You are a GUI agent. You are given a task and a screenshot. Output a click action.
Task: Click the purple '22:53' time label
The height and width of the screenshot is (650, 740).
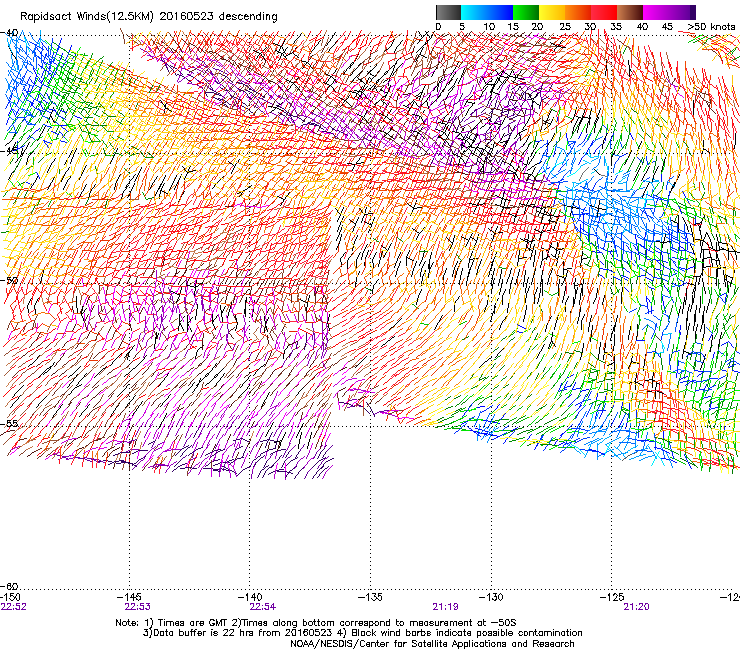[x=137, y=607]
